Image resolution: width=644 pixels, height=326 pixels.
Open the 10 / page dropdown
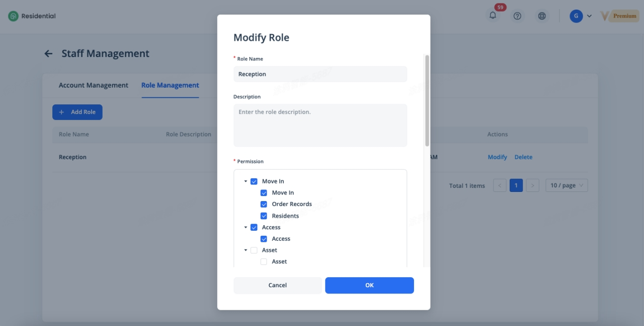pos(567,185)
